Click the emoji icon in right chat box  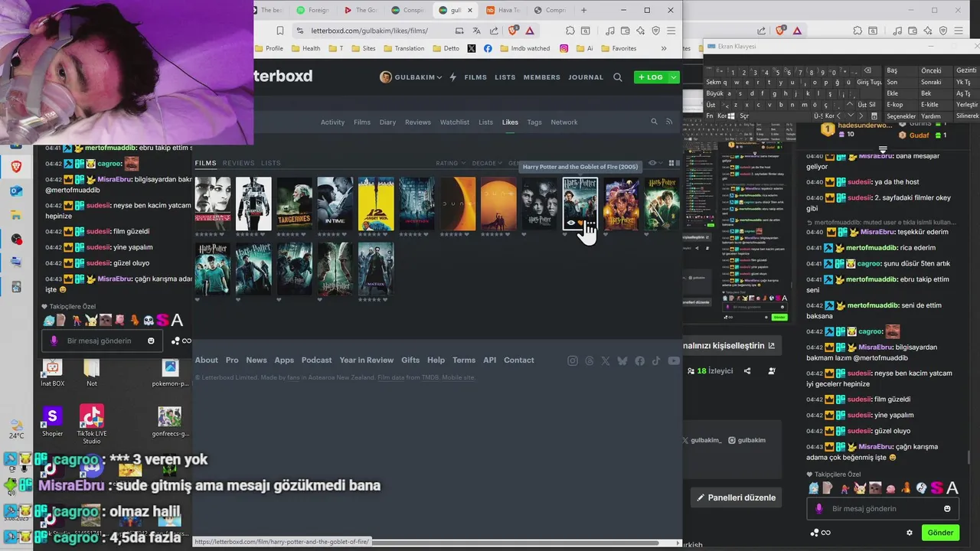(947, 508)
